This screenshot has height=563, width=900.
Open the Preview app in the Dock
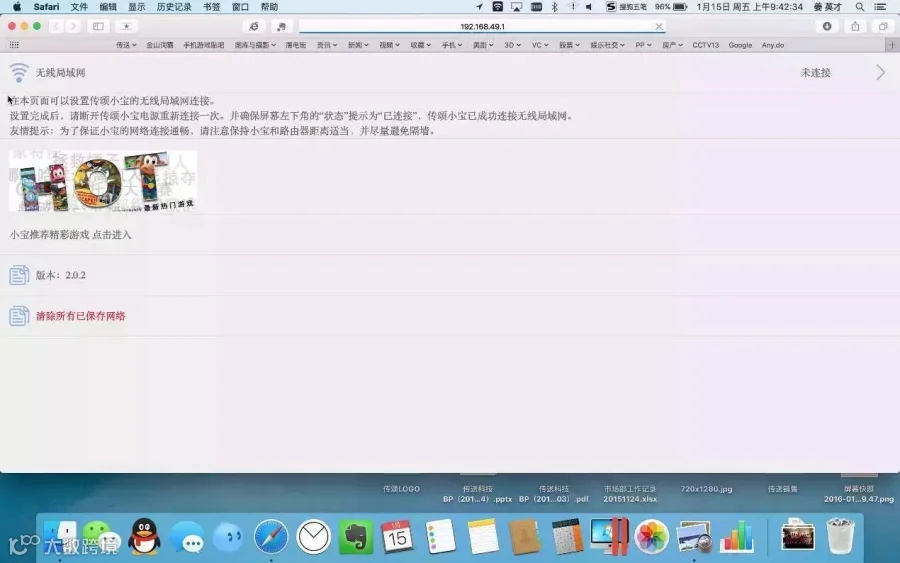694,537
